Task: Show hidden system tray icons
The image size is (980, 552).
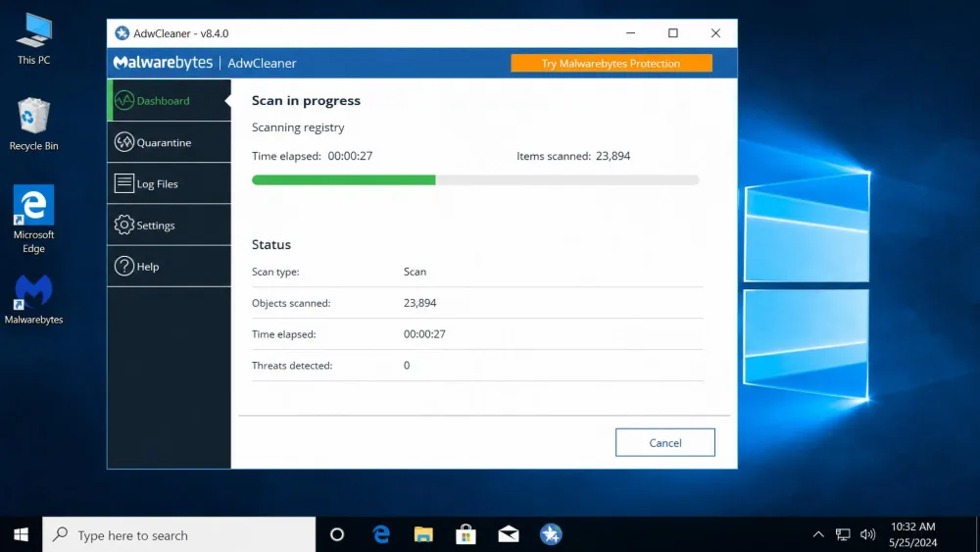Action: tap(818, 534)
